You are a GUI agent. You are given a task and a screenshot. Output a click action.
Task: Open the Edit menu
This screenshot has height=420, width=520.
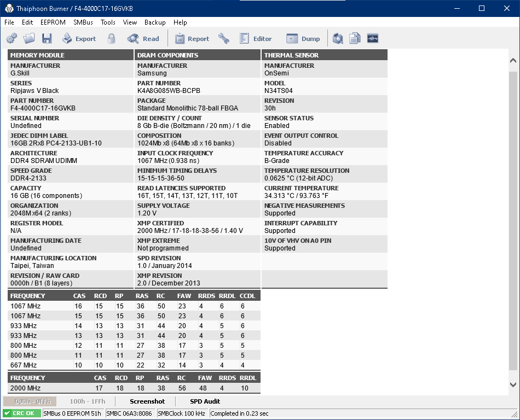click(27, 22)
